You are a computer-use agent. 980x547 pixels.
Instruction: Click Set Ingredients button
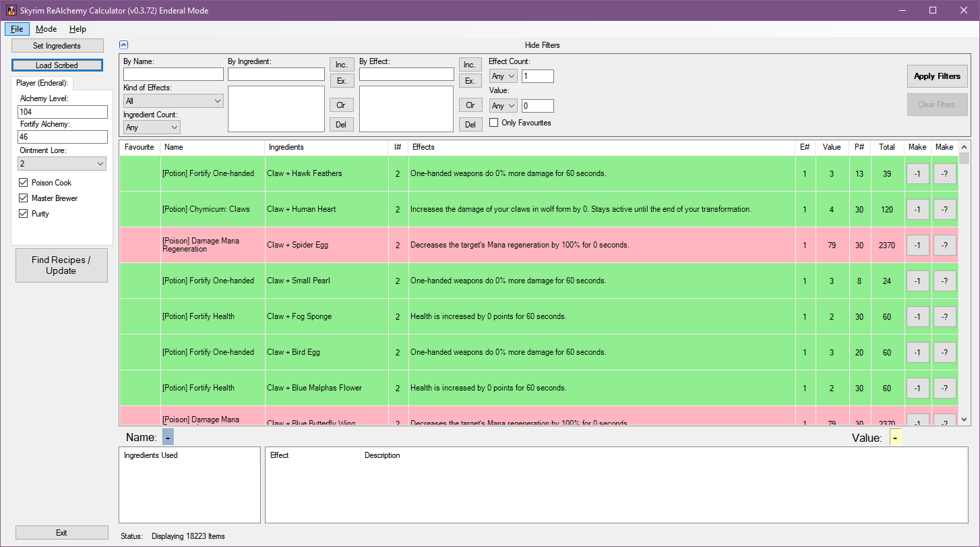[x=57, y=46]
